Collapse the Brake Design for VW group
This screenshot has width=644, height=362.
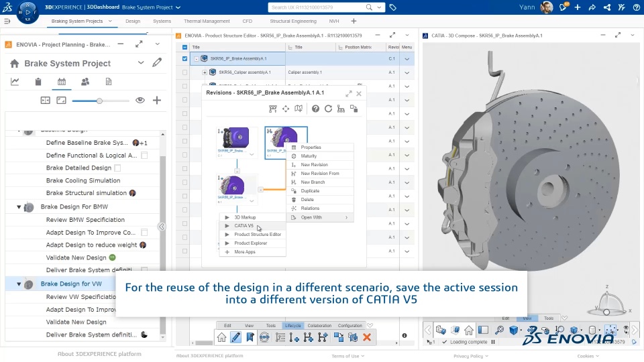click(19, 284)
